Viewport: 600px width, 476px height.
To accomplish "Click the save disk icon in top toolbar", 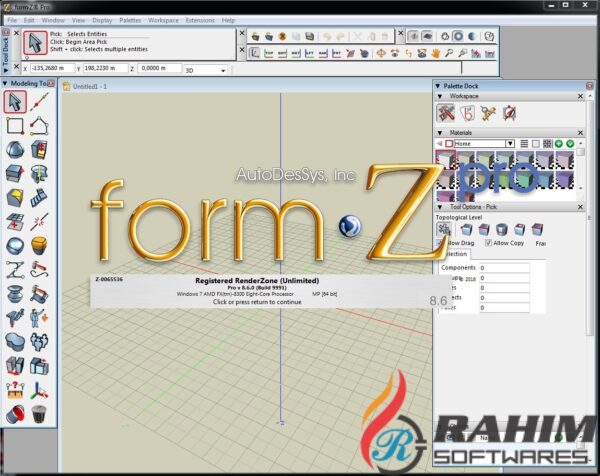I will (310, 36).
